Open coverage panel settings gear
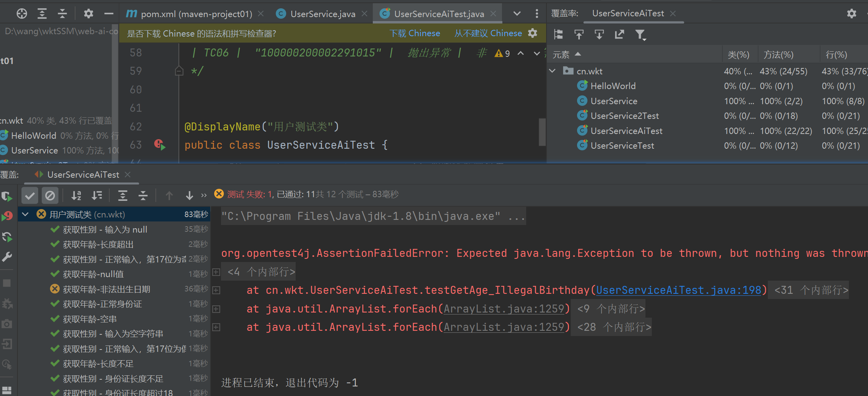 point(851,14)
